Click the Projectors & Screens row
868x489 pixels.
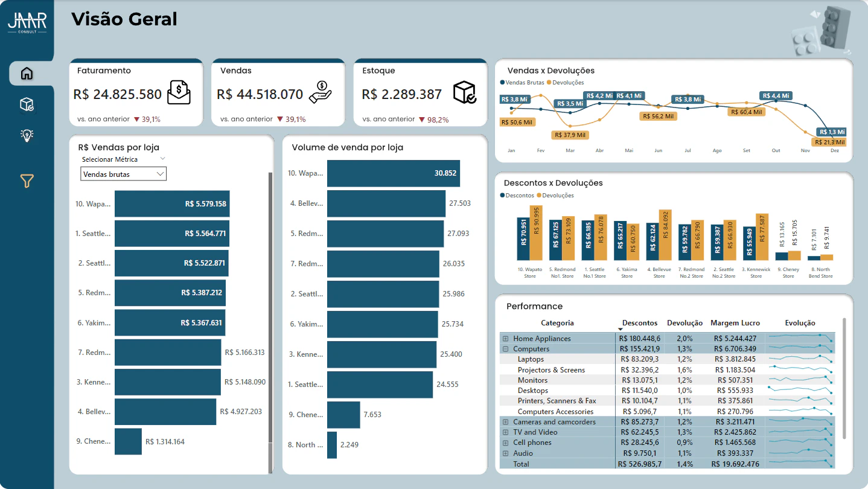pos(667,370)
